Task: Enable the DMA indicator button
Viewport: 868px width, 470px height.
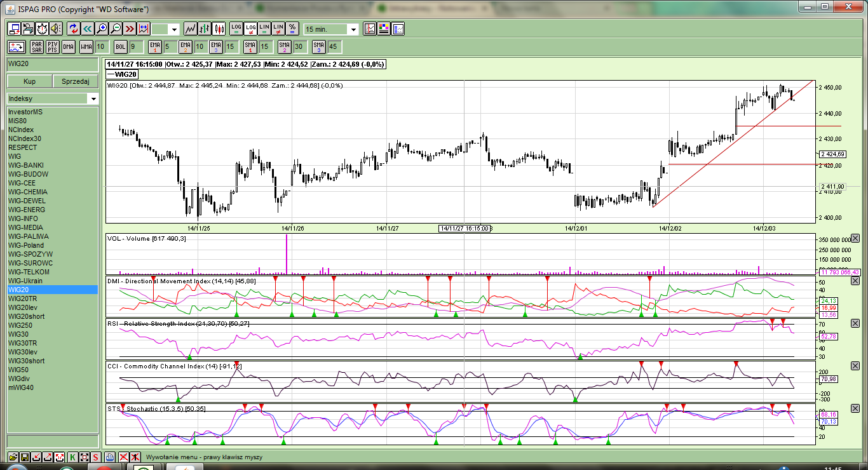Action: 68,46
